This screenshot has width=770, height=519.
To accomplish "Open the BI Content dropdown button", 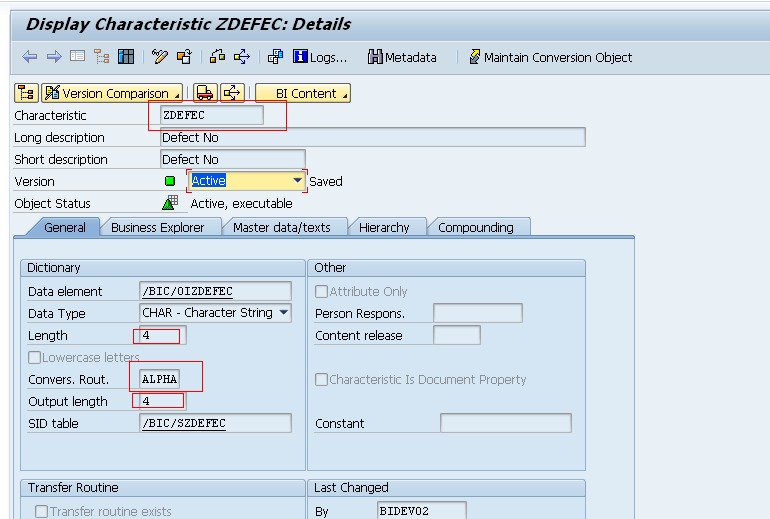I will click(302, 93).
